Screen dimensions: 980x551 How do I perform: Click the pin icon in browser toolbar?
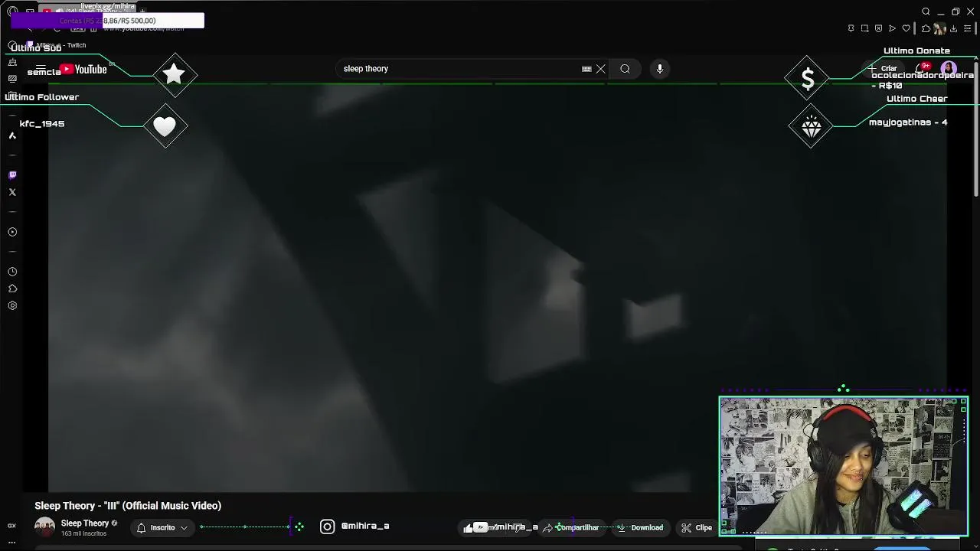click(851, 28)
